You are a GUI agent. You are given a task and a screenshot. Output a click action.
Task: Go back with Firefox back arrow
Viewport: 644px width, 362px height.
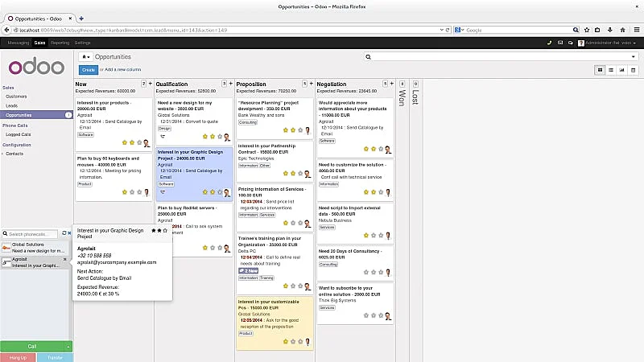(6, 30)
